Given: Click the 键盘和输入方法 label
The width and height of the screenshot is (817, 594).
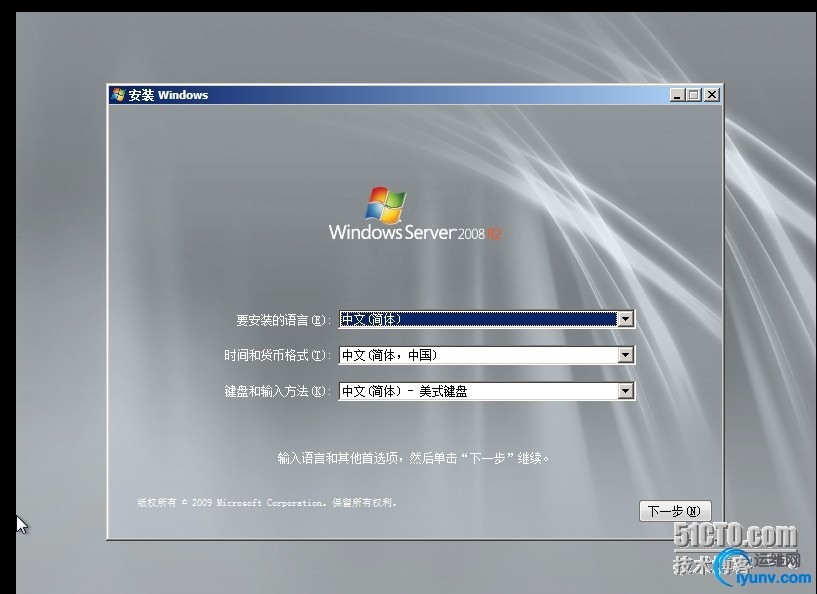Looking at the screenshot, I should pyautogui.click(x=277, y=392).
